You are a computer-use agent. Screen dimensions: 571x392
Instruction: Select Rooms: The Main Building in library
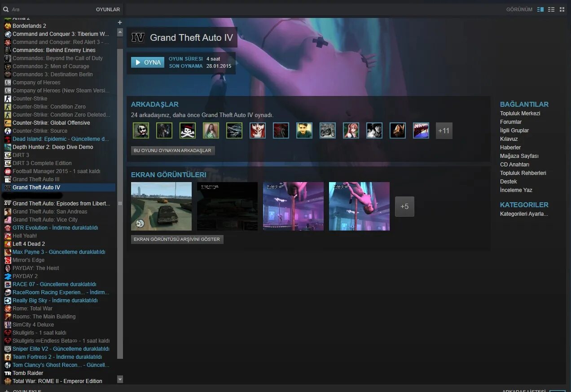point(44,317)
